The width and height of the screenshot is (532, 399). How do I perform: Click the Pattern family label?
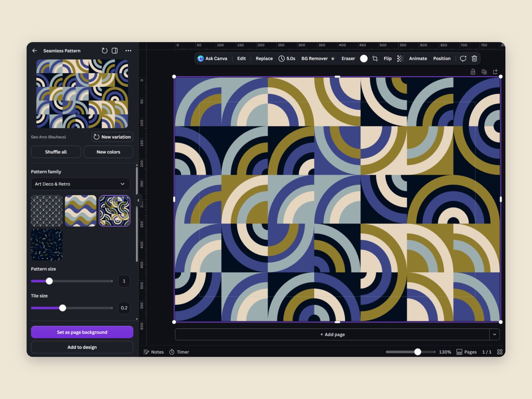tap(46, 172)
